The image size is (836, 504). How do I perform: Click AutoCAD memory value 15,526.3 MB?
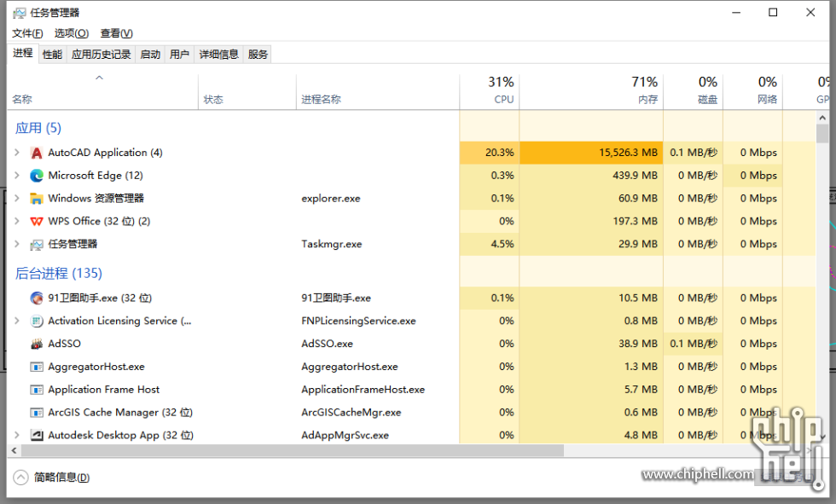(628, 153)
